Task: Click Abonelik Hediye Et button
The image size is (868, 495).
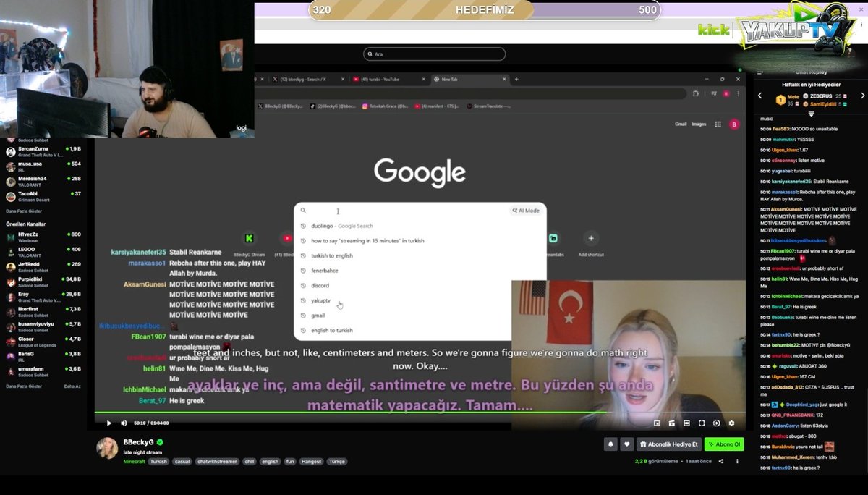Action: point(669,444)
